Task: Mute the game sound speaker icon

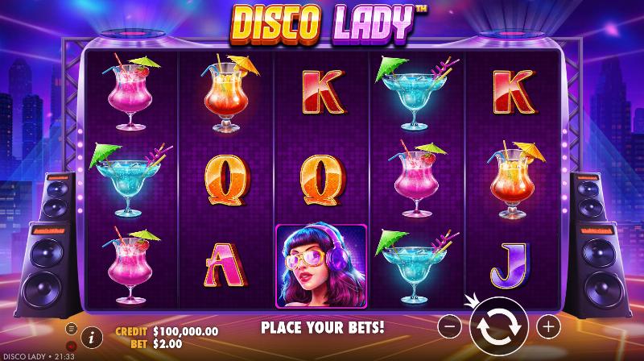Action: tap(72, 346)
